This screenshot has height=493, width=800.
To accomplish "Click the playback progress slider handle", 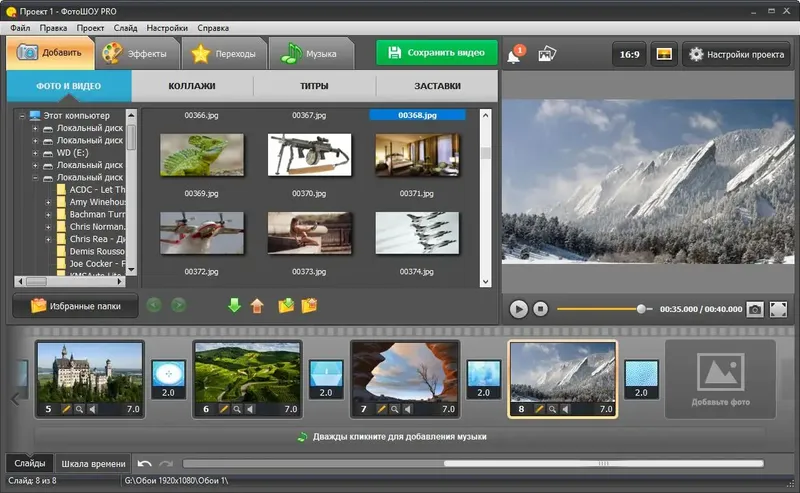I will (641, 309).
